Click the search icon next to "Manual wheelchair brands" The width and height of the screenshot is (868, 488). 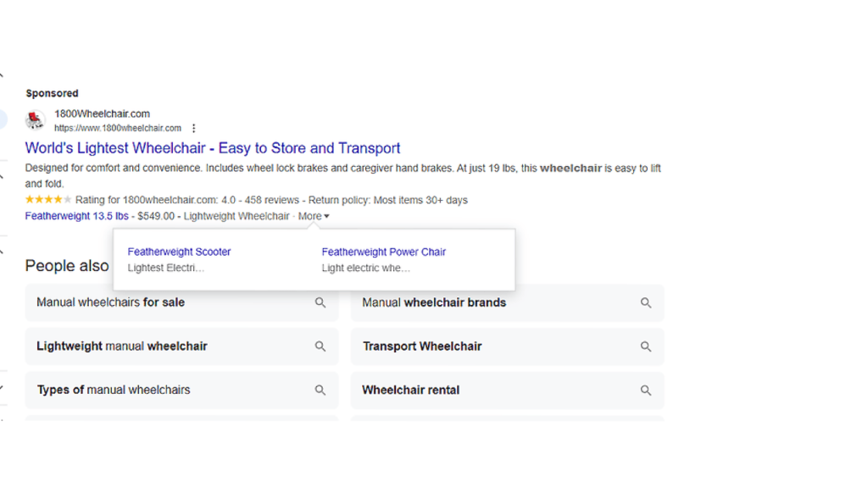[646, 302]
